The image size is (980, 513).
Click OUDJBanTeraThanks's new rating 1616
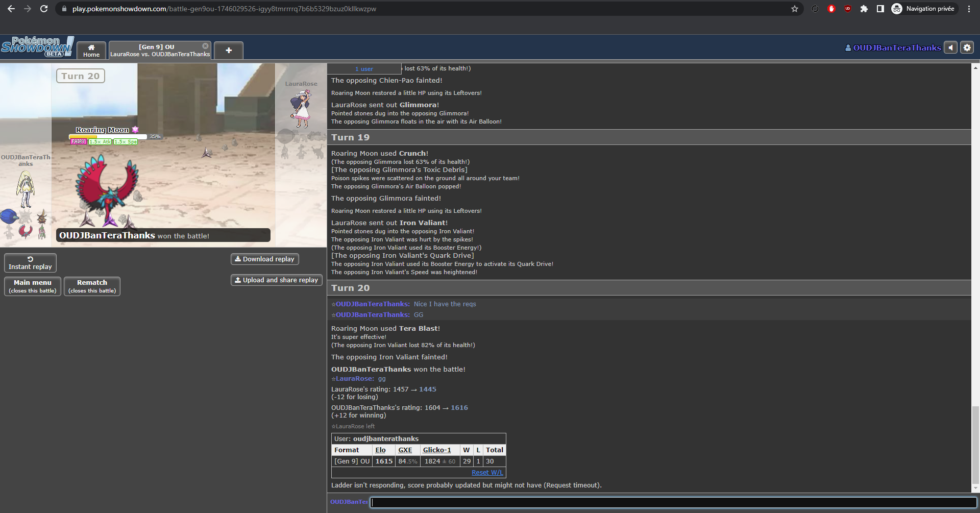tap(459, 408)
